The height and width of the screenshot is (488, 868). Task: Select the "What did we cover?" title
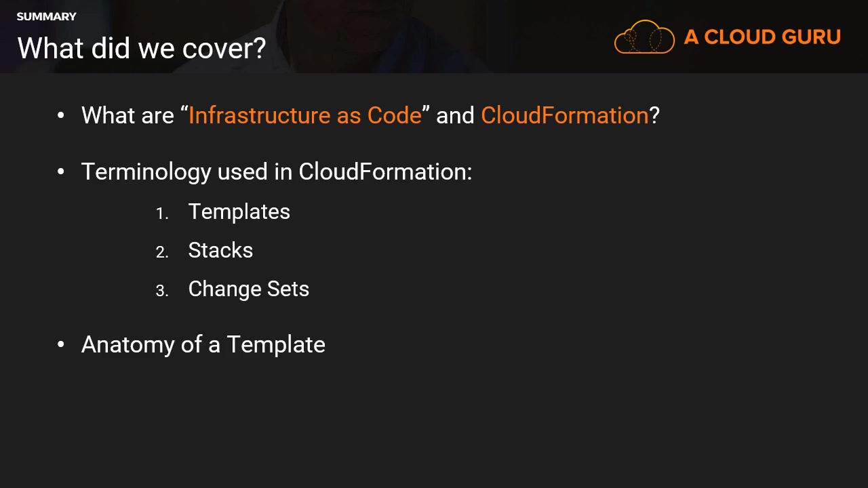[142, 48]
